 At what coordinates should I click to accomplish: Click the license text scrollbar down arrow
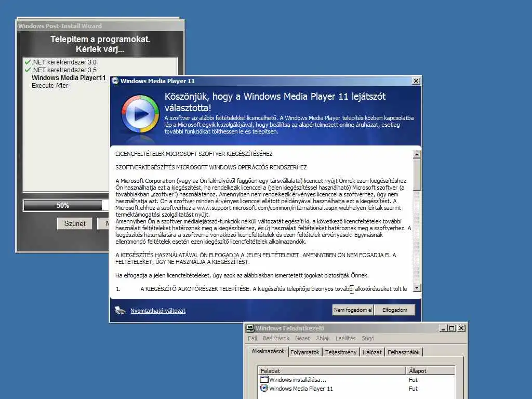(417, 288)
